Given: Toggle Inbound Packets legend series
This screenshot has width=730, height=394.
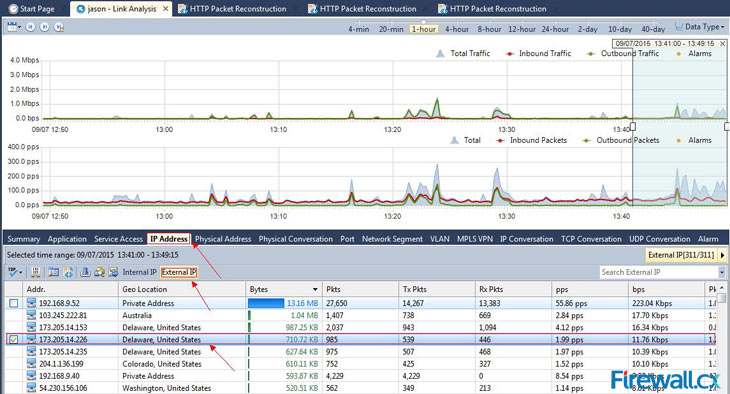Looking at the screenshot, I should [x=532, y=140].
